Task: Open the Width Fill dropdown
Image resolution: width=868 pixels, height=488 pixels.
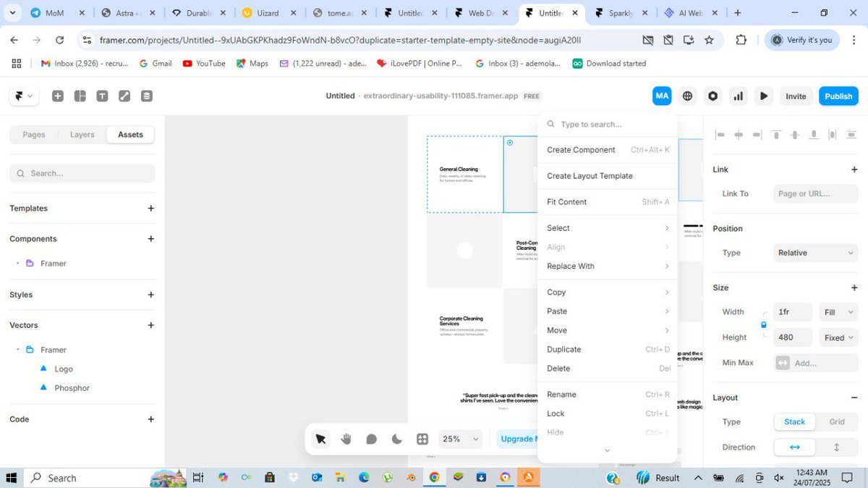Action: click(838, 312)
